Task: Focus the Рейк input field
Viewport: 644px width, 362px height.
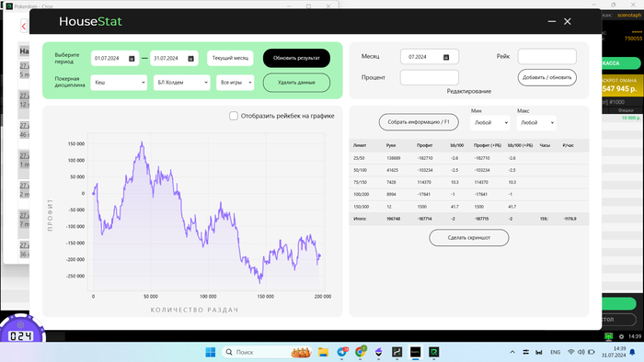Action: pos(547,57)
